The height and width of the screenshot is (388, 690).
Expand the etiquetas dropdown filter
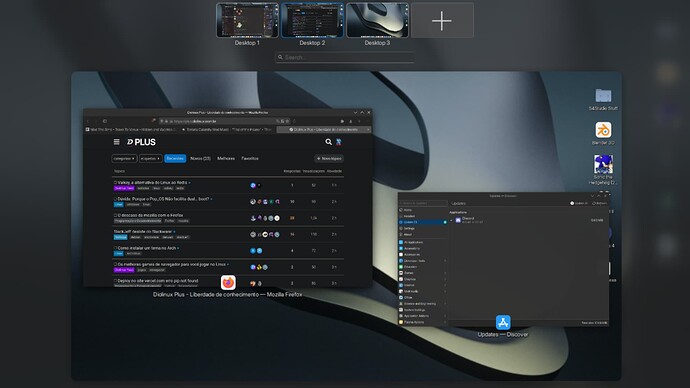pos(150,158)
